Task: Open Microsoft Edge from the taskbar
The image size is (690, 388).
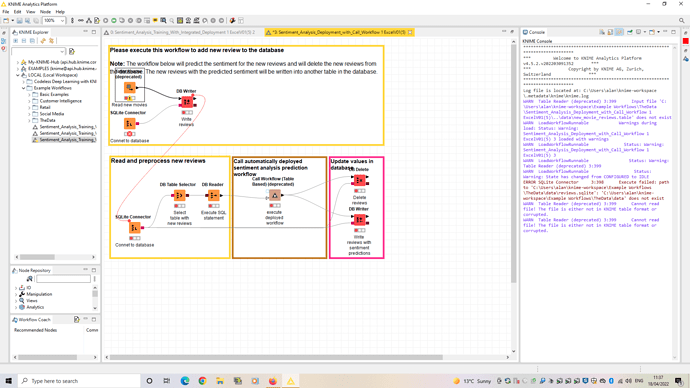Action: pyautogui.click(x=185, y=381)
